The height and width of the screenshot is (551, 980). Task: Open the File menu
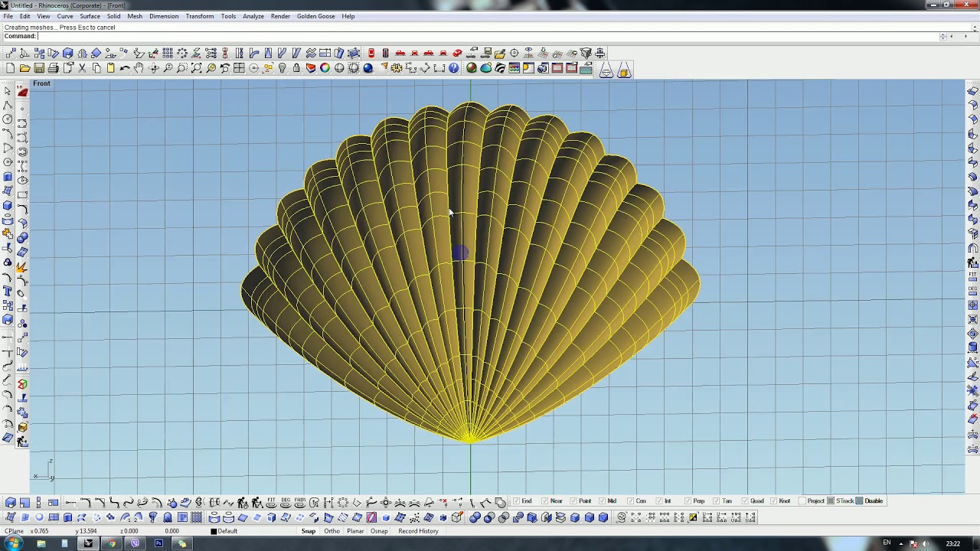click(x=8, y=16)
